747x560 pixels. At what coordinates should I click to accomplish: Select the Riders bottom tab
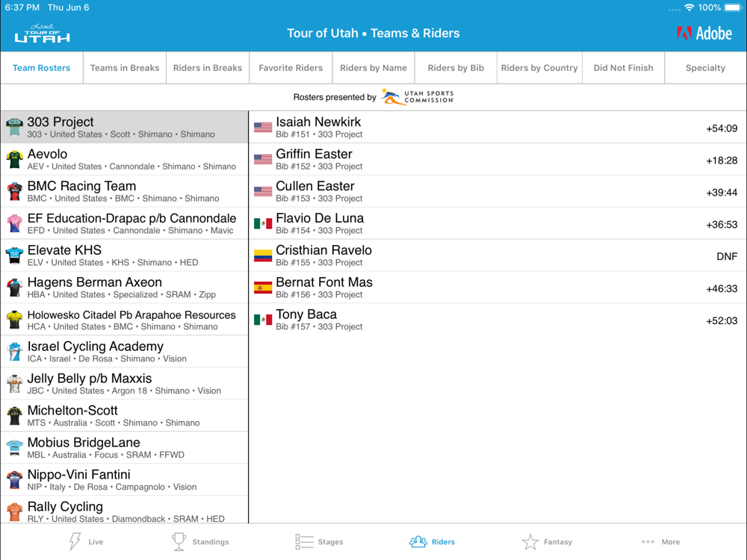coord(432,541)
